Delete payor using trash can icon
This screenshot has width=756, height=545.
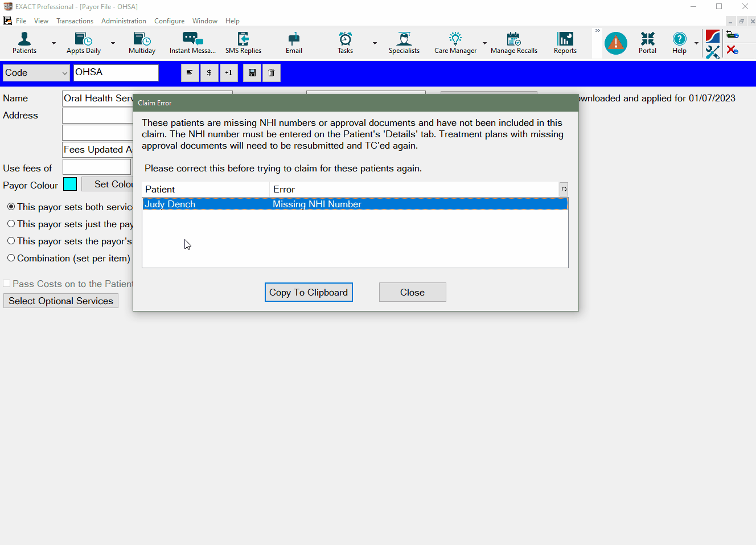pos(271,72)
